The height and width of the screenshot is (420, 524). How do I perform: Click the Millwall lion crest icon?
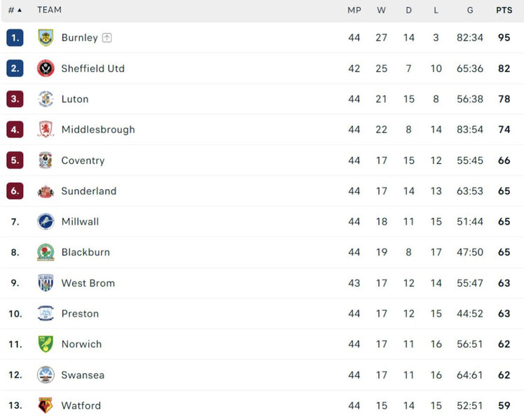[x=46, y=221]
